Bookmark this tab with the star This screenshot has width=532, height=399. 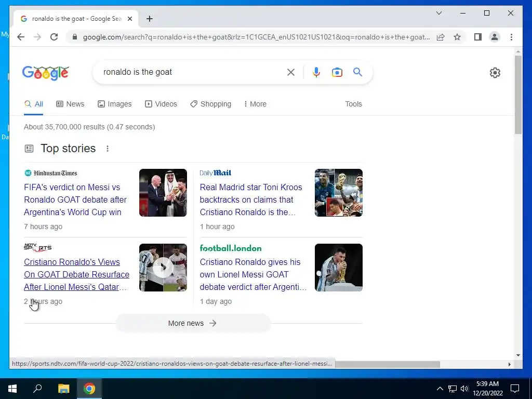[457, 37]
